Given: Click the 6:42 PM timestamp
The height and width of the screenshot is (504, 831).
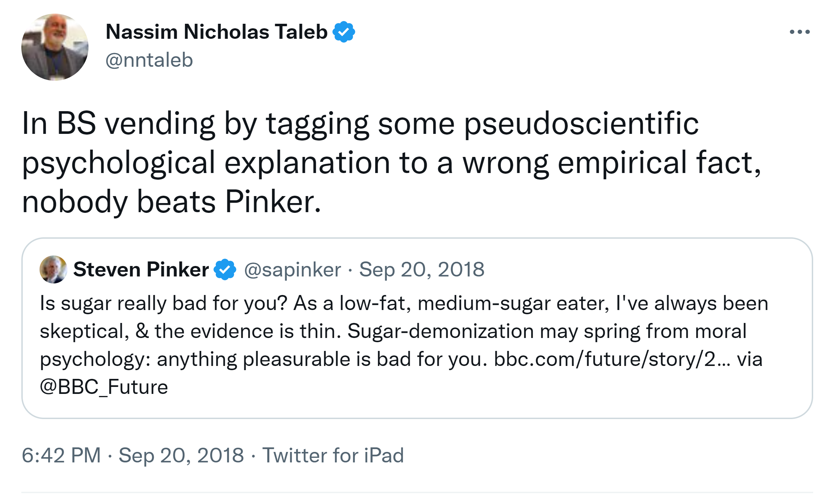Looking at the screenshot, I should tap(61, 455).
